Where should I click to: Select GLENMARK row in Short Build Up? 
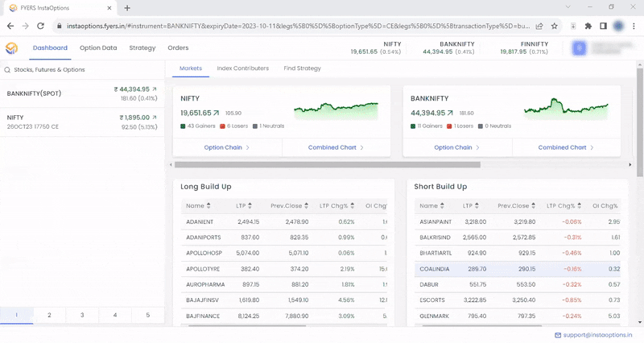coord(518,316)
